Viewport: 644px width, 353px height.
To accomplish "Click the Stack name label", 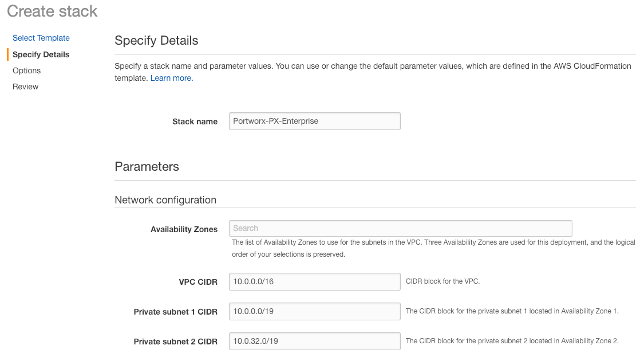I will (195, 121).
